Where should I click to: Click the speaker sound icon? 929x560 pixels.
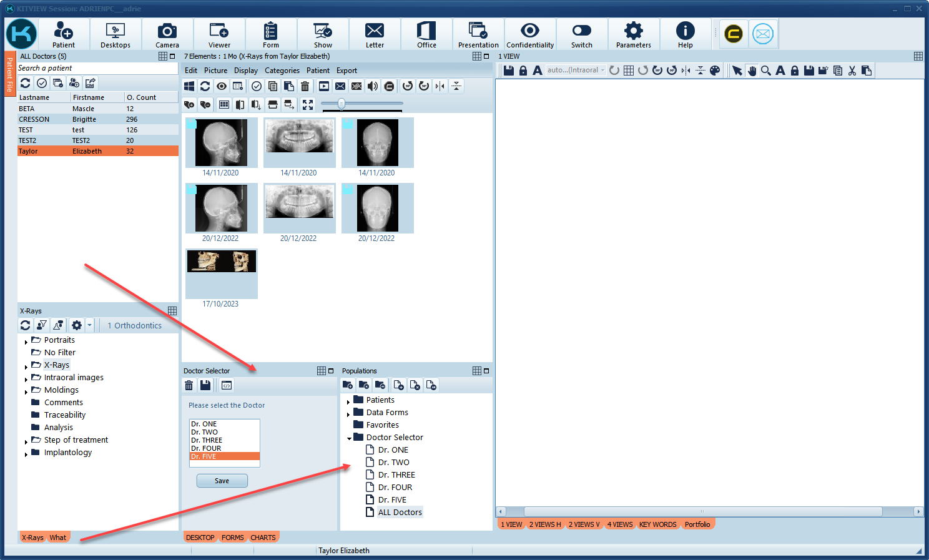tap(373, 86)
